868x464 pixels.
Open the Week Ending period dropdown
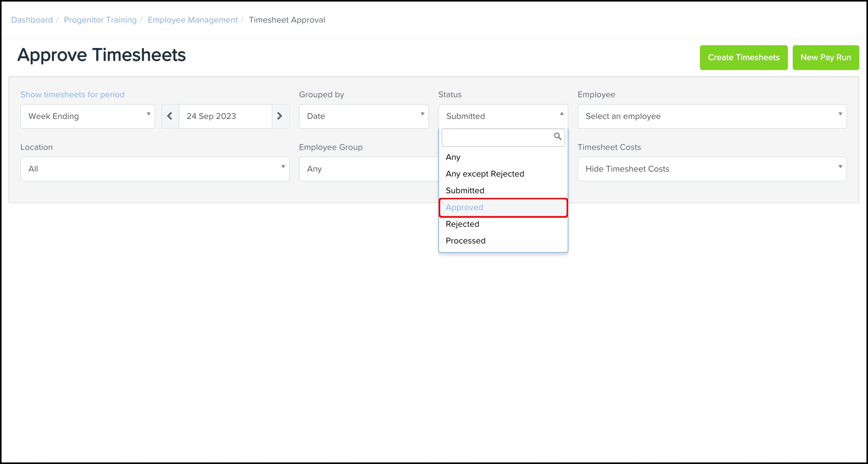[88, 116]
